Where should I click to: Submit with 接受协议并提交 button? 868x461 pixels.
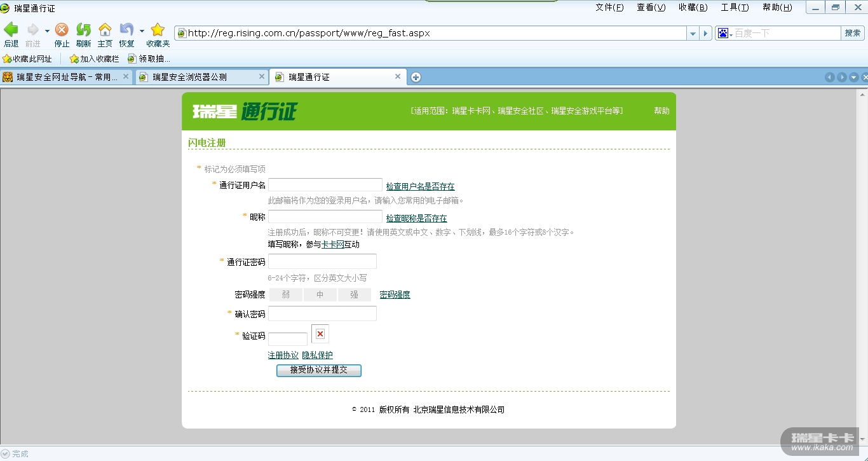click(x=319, y=370)
